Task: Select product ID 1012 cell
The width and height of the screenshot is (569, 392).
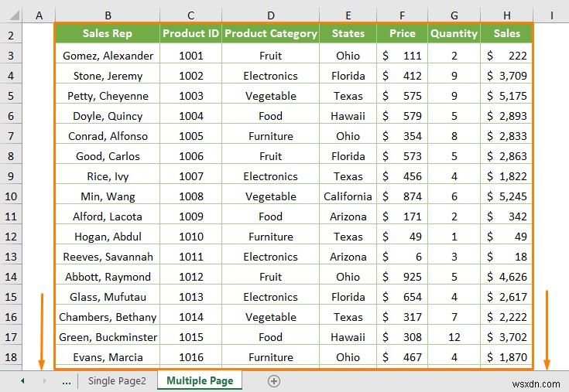Action: 191,277
